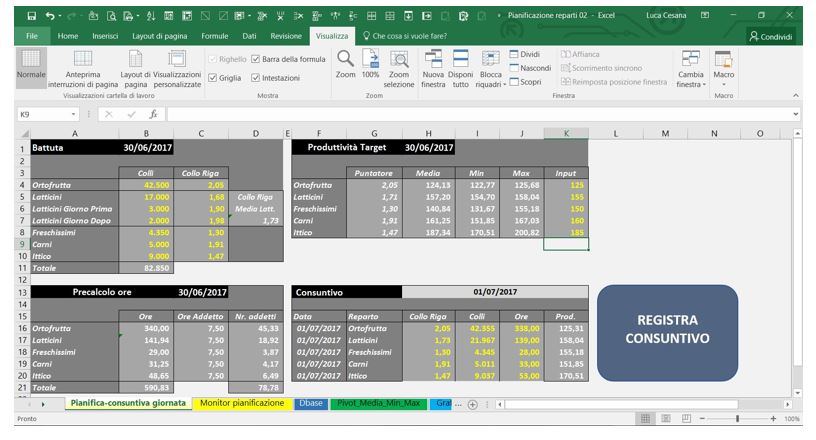Click the ribbon display options icon in the title bar
The width and height of the screenshot is (816, 440).
click(705, 16)
